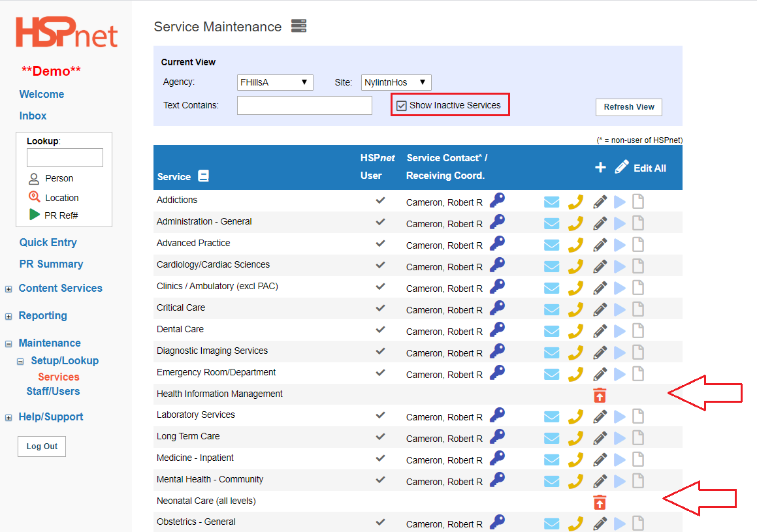
Task: Click "Cameron, Robert R" in Addictions row
Action: [x=444, y=202]
